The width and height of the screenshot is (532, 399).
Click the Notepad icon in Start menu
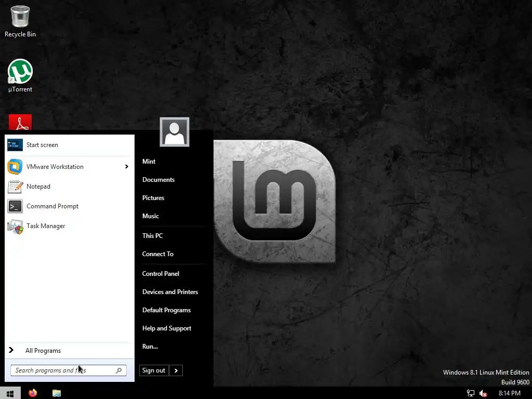pos(15,187)
